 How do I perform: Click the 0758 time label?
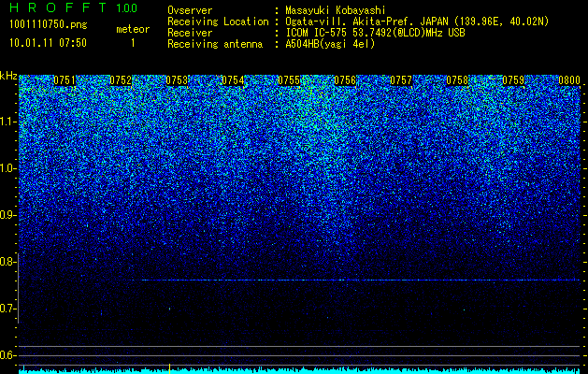(x=457, y=80)
